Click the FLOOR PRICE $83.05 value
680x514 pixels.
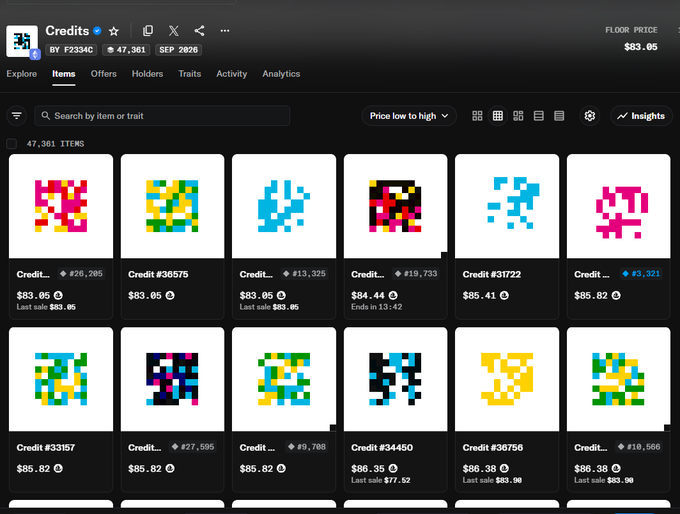(641, 47)
